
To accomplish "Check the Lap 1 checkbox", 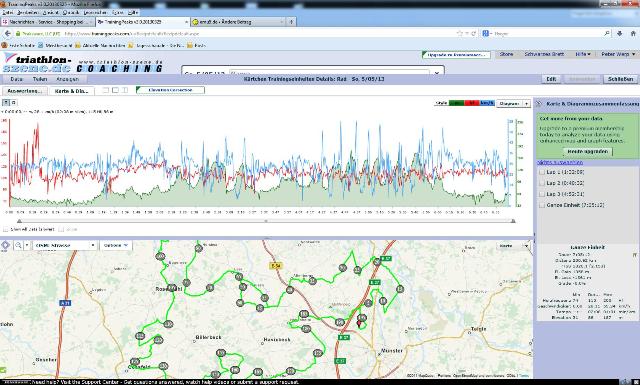I will tap(542, 172).
